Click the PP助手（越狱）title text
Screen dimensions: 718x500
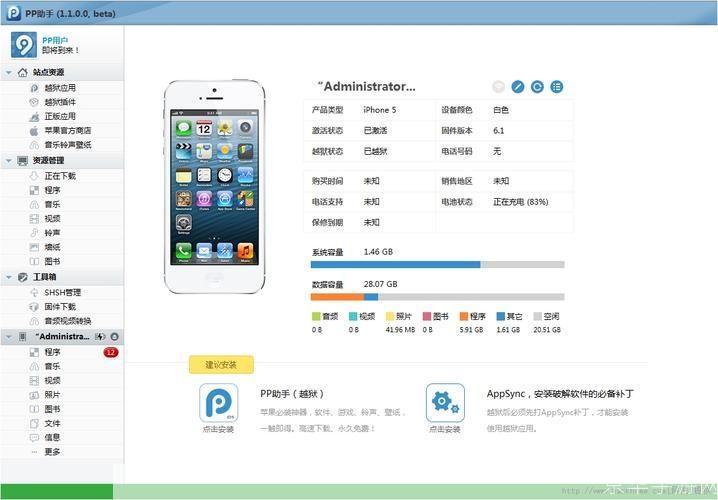[292, 394]
